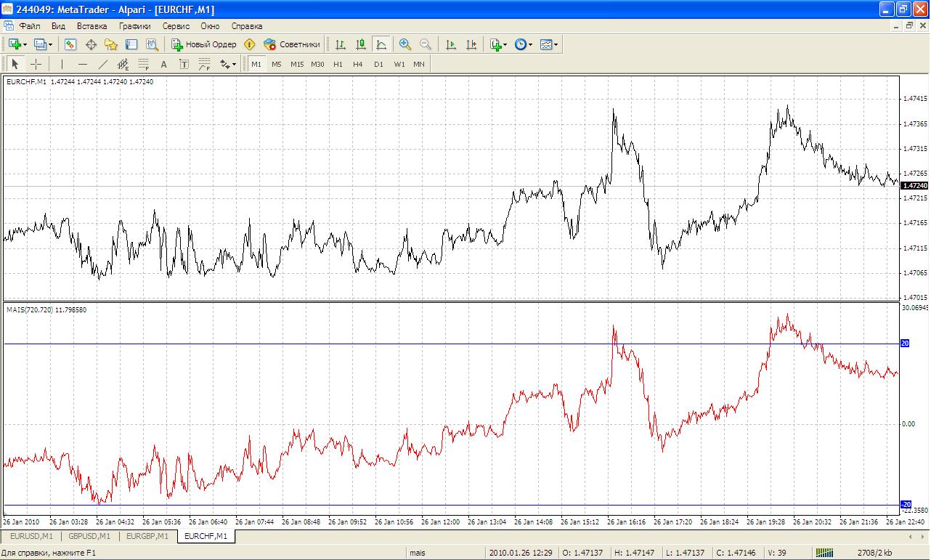Viewport: 931px width, 560px height.
Task: Select the crosshair tool
Action: click(36, 64)
